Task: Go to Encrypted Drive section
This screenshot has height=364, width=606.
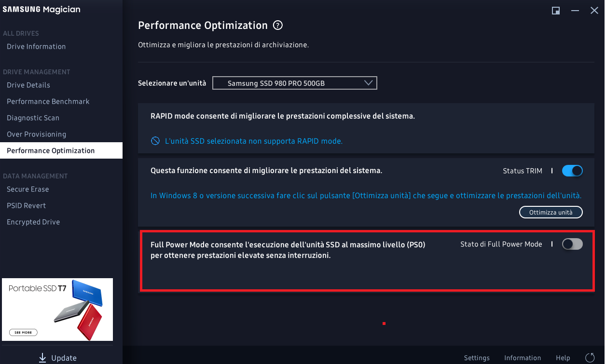Action: tap(33, 222)
